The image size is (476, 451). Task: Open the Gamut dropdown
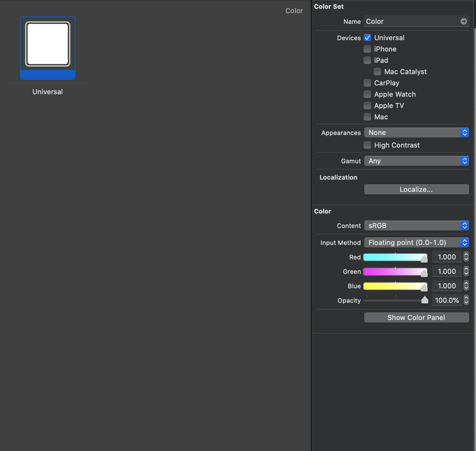point(416,161)
